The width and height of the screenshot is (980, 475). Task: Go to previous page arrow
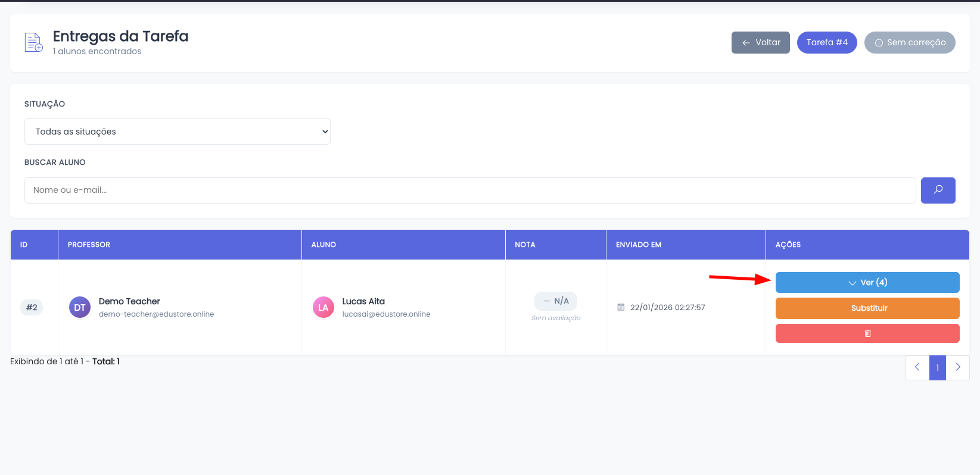click(917, 367)
